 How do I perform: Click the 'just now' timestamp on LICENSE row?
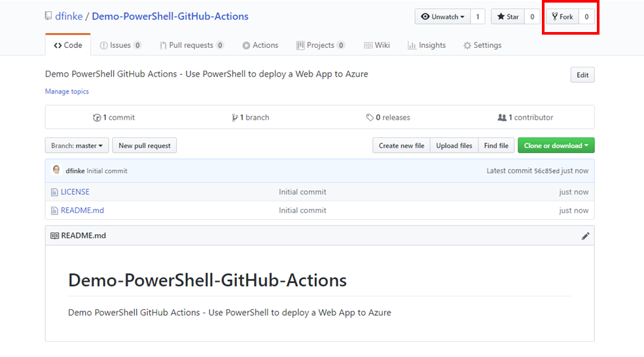point(574,192)
